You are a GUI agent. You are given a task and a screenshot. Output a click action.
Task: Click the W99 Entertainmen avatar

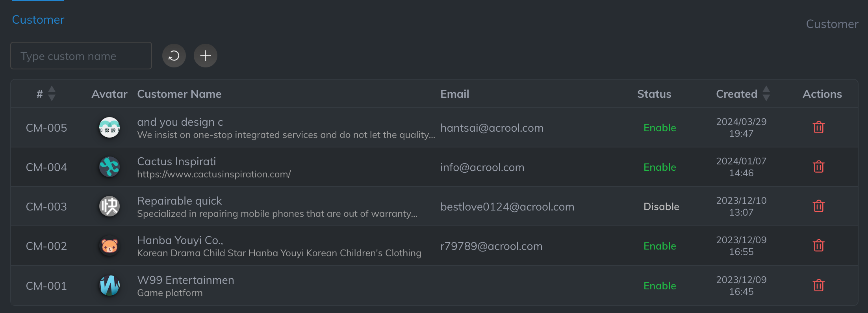coord(109,285)
